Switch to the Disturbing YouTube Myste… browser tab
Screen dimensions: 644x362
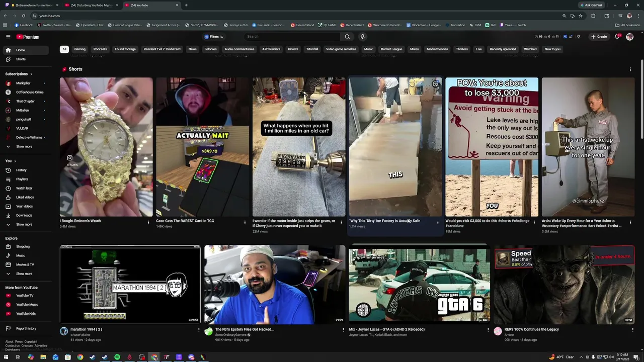tap(91, 5)
